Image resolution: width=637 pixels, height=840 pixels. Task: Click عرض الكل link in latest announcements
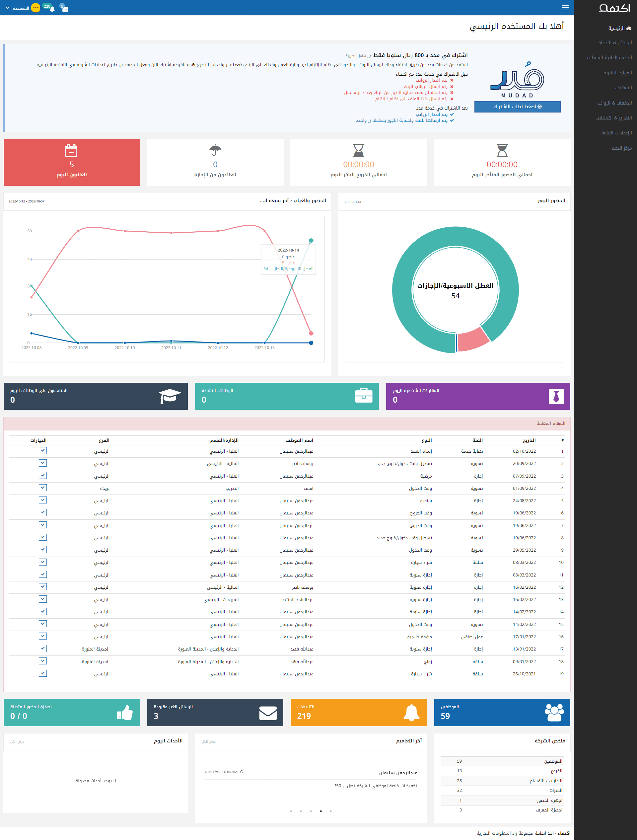pyautogui.click(x=208, y=741)
